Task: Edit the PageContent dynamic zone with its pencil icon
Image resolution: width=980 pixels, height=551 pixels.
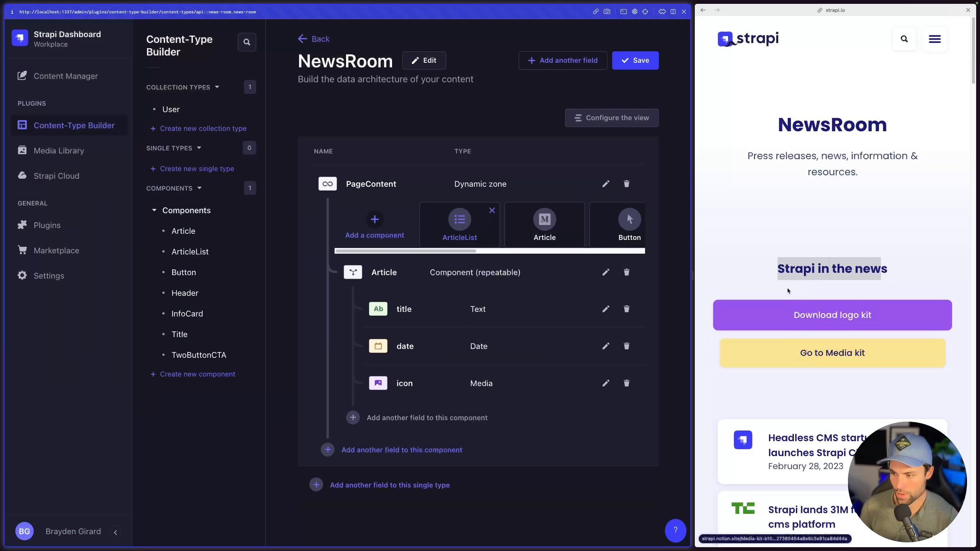Action: pos(606,184)
